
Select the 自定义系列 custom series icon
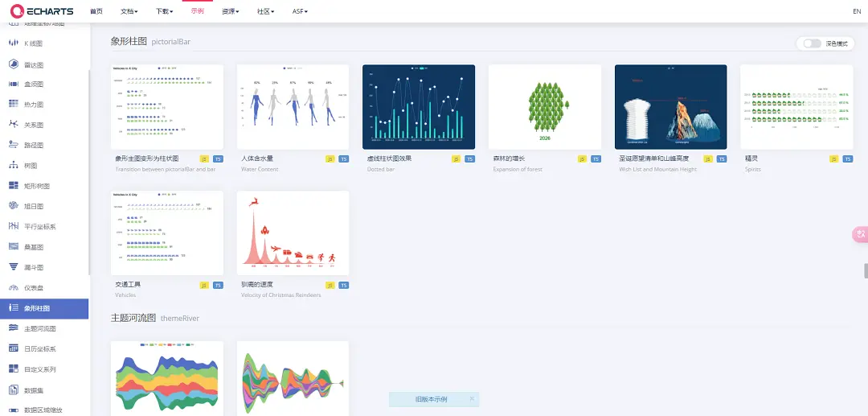[x=14, y=369]
